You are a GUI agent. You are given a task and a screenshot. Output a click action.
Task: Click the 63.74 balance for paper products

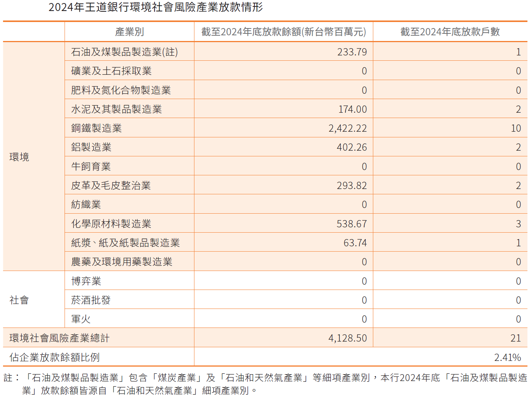click(355, 243)
